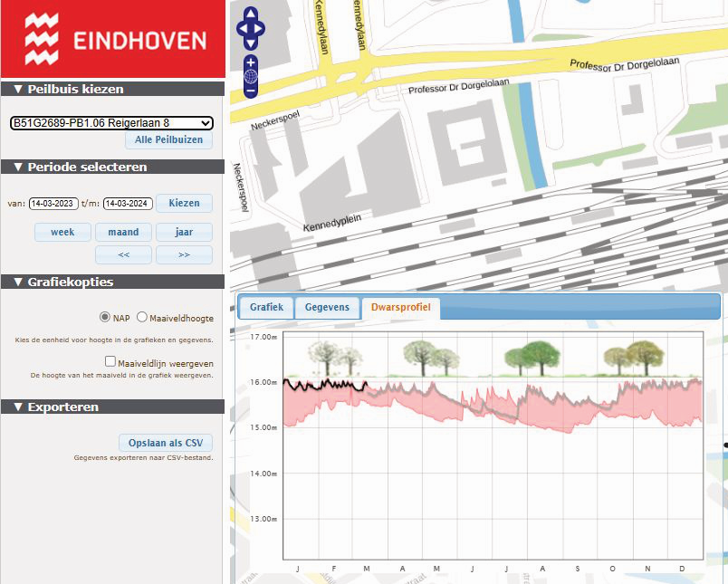Viewport: 728px width, 584px height.
Task: Pan the map left with the left arrow
Action: coord(243,29)
